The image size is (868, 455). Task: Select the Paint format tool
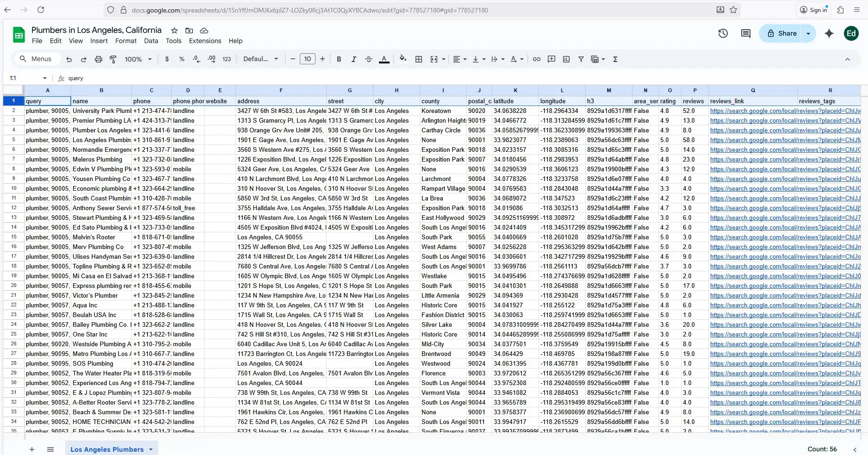click(x=113, y=59)
